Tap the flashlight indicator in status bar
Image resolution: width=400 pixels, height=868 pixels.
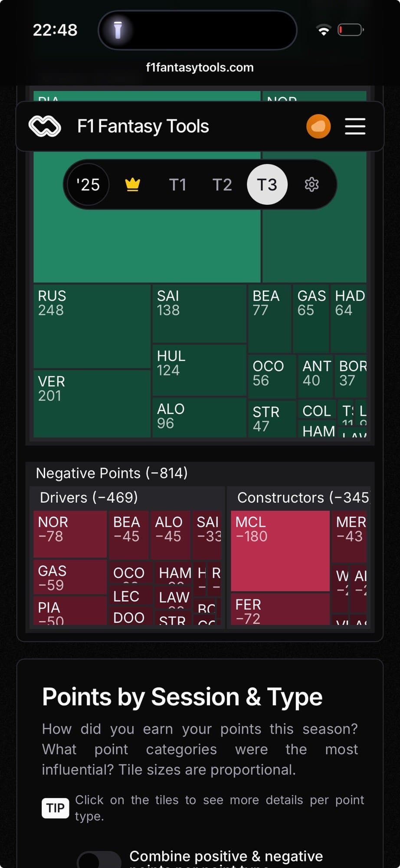[118, 30]
